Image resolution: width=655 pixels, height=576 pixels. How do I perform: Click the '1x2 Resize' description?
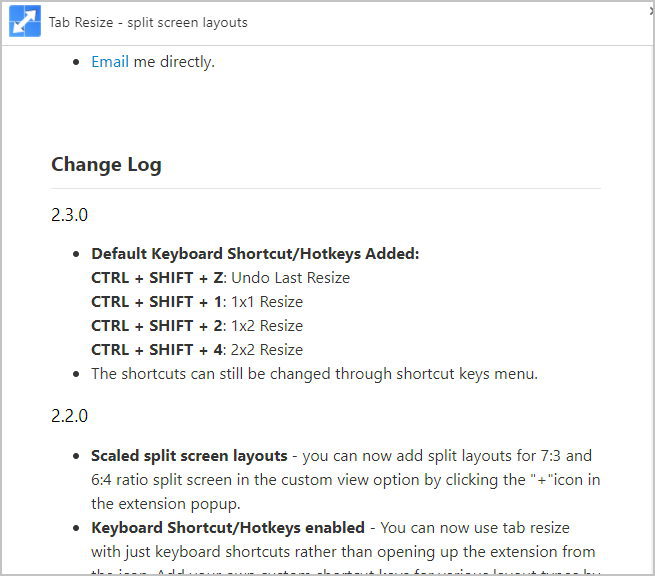pyautogui.click(x=267, y=326)
